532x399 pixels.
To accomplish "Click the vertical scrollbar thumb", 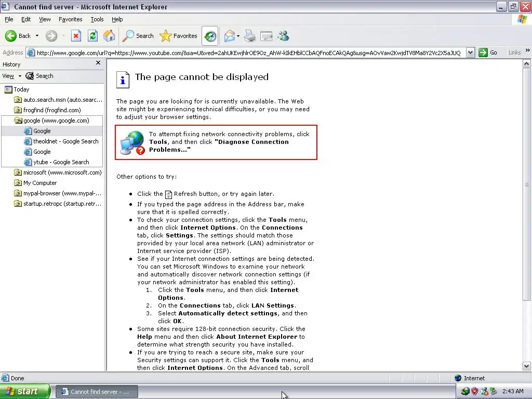I will click(527, 184).
